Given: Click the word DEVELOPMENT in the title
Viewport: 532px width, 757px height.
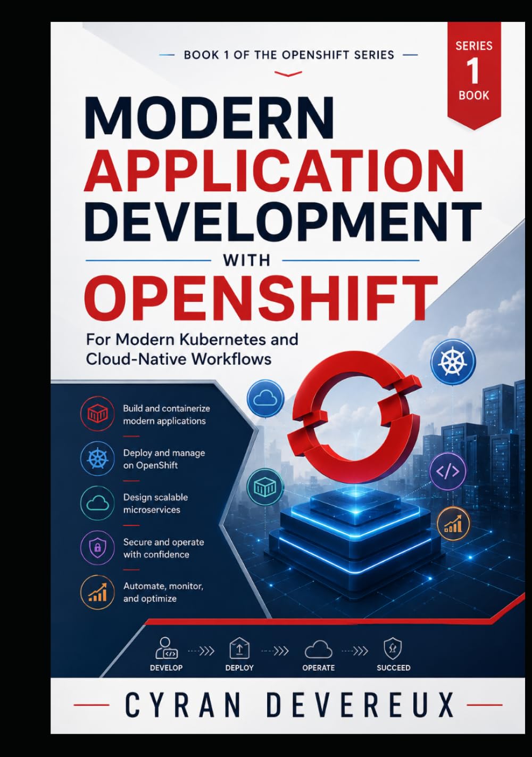Looking at the screenshot, I should point(282,220).
